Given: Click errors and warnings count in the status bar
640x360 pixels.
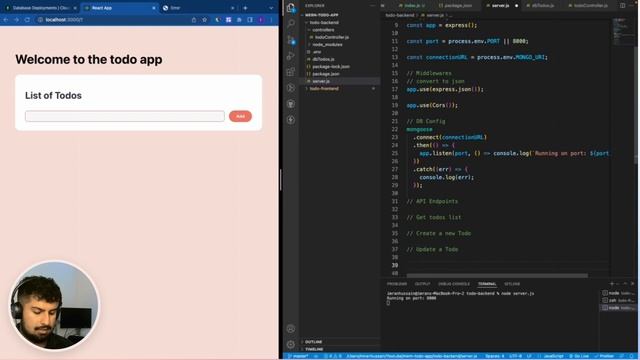Looking at the screenshot, I should (333, 356).
